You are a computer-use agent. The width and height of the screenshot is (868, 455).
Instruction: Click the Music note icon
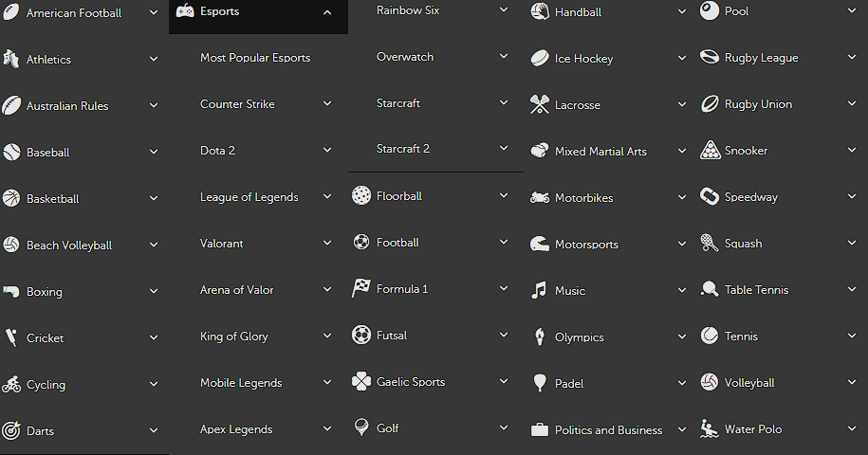point(539,290)
